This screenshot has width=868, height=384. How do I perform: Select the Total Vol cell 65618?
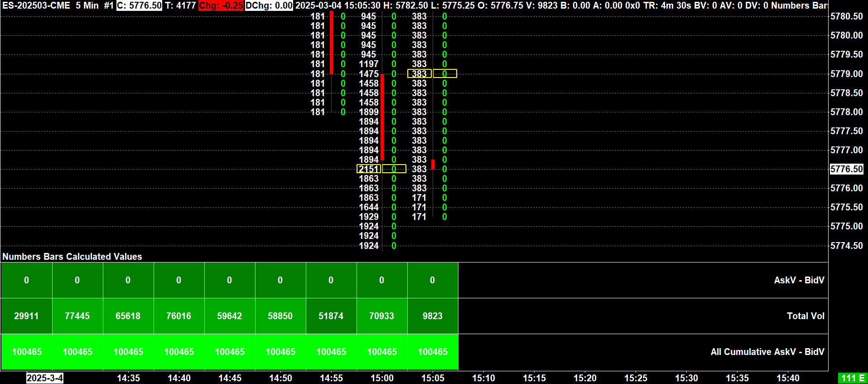pyautogui.click(x=128, y=316)
